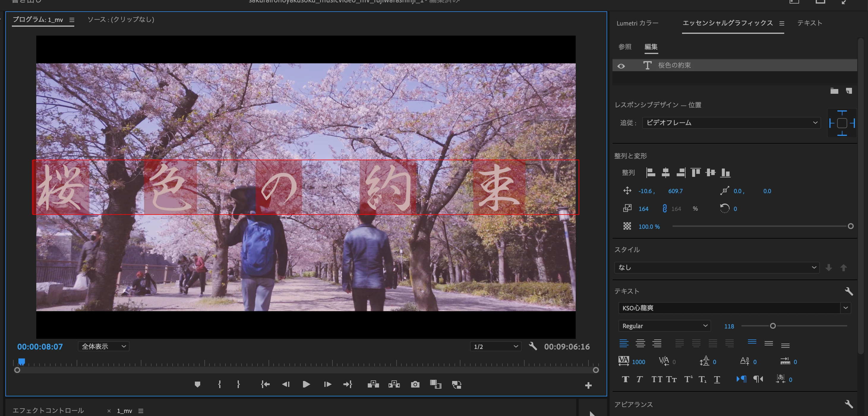This screenshot has width=868, height=416.
Task: Click the new layer icon in Essential Graphics
Action: [x=849, y=91]
